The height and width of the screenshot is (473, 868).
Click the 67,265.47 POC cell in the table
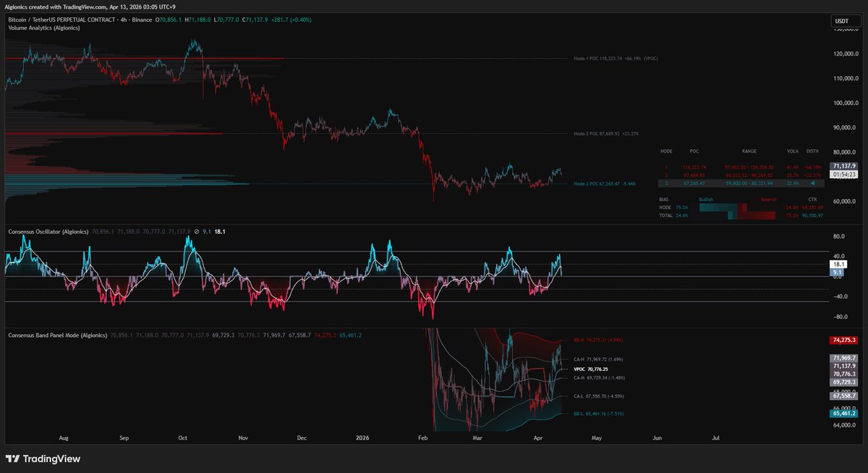click(x=694, y=183)
